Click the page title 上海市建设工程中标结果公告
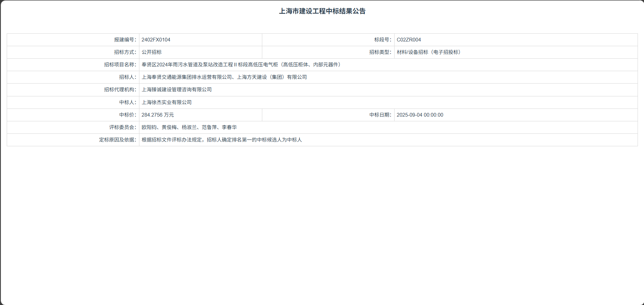Image resolution: width=644 pixels, height=305 pixels. click(x=322, y=11)
